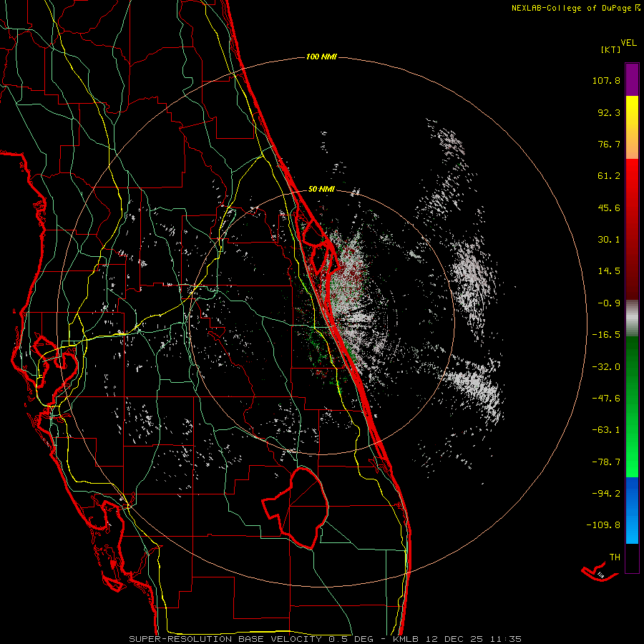Select the -94.2 velocity scale value
Viewport: 644px width, 644px height.
[606, 494]
